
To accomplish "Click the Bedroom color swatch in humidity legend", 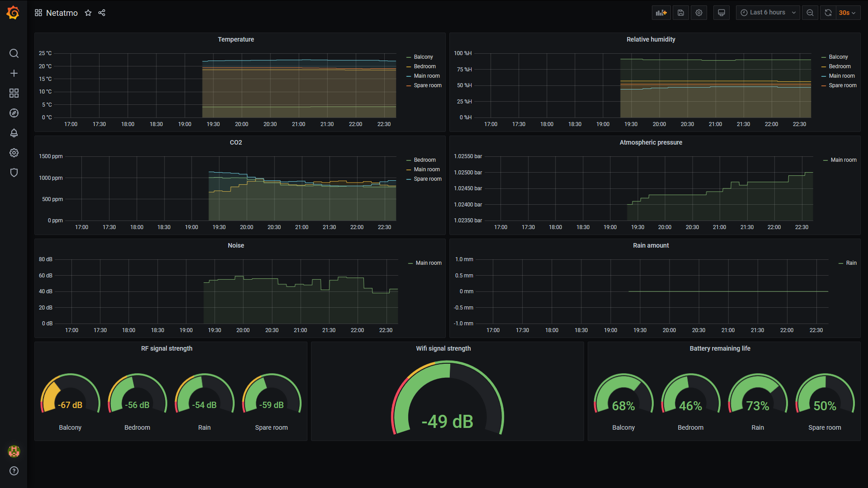I will (824, 67).
